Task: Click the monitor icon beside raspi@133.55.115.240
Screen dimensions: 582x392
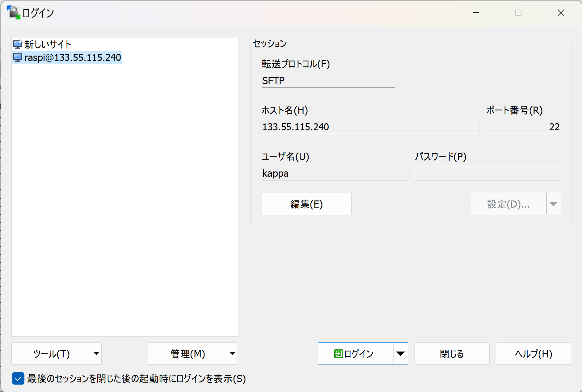Action: (18, 57)
